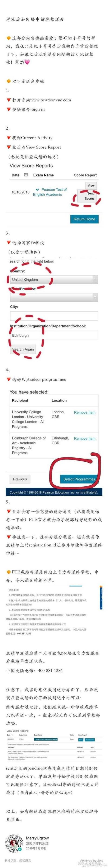Open the State/Province dropdown

(54, 297)
